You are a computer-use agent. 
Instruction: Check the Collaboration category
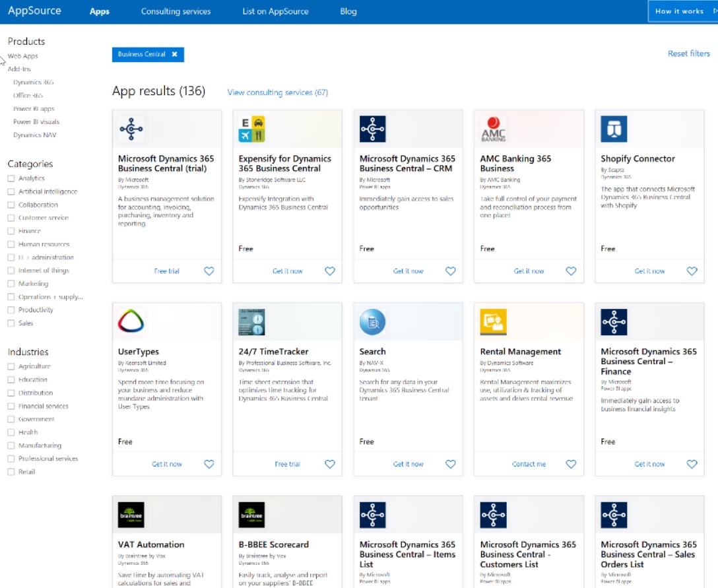coord(11,205)
